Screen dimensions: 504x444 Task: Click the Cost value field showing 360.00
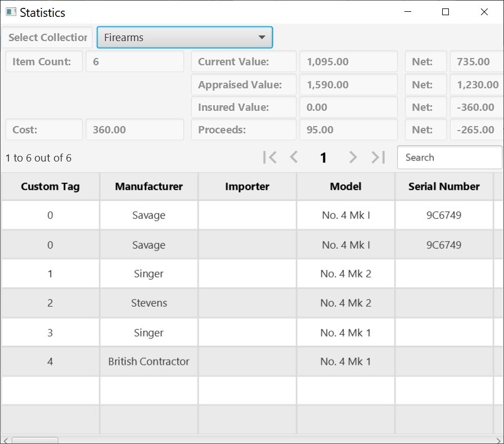click(x=134, y=129)
